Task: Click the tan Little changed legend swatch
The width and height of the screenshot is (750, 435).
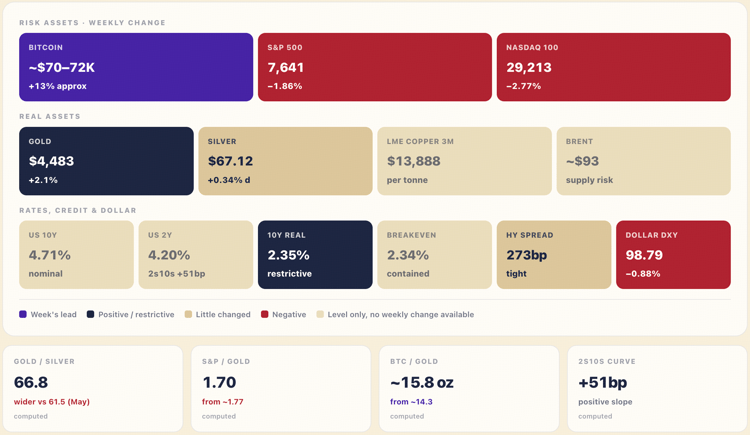Action: [x=188, y=314]
